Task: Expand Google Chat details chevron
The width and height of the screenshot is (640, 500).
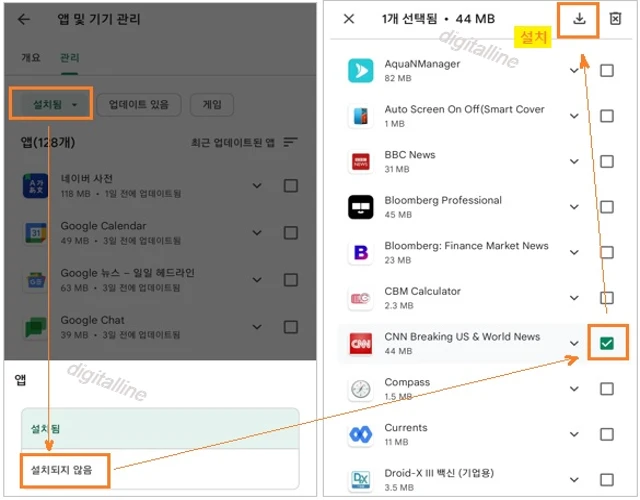Action: 257,327
